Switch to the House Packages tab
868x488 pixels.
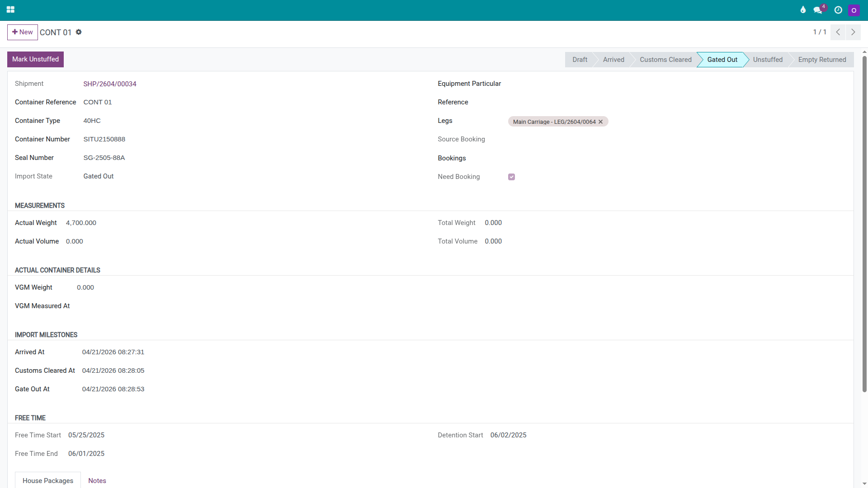pos(48,480)
